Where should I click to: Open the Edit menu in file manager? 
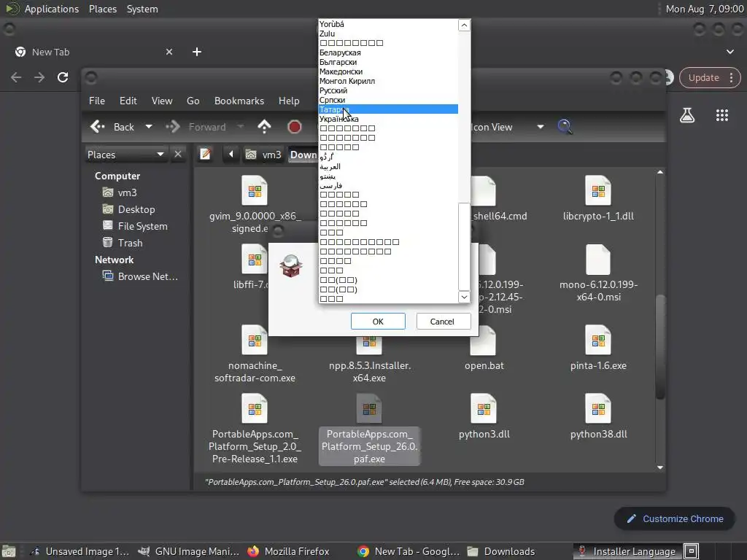pos(128,101)
